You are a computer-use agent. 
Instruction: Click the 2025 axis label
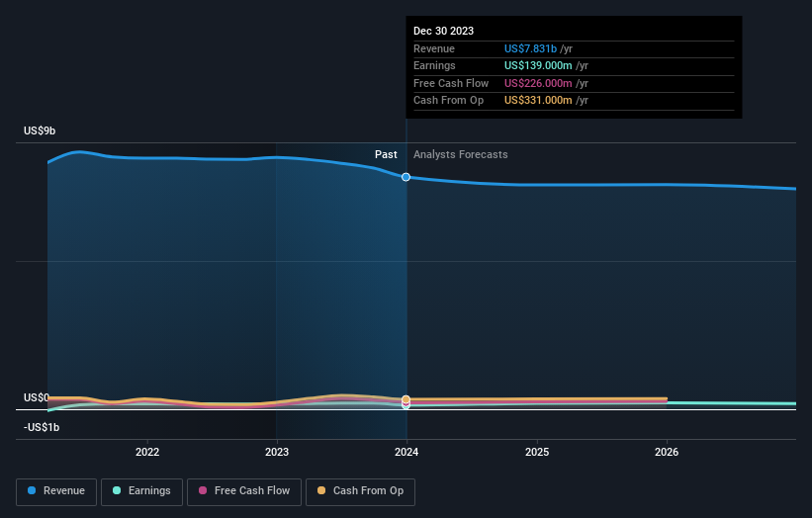pos(537,452)
